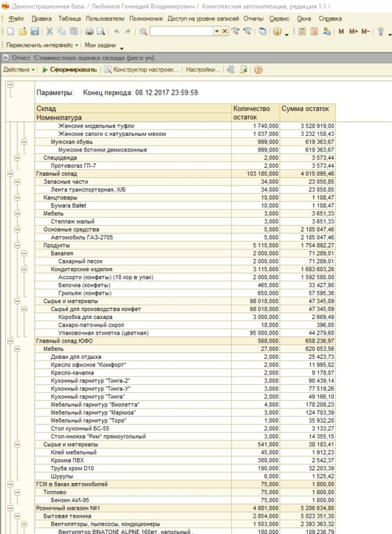Open the Сервис menu
The image size is (392, 534).
280,19
